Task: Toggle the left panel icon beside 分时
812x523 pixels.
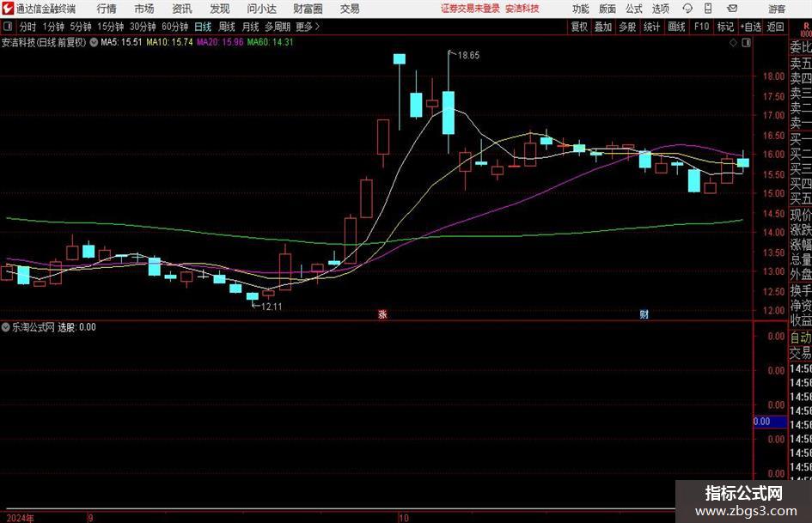Action: click(7, 27)
